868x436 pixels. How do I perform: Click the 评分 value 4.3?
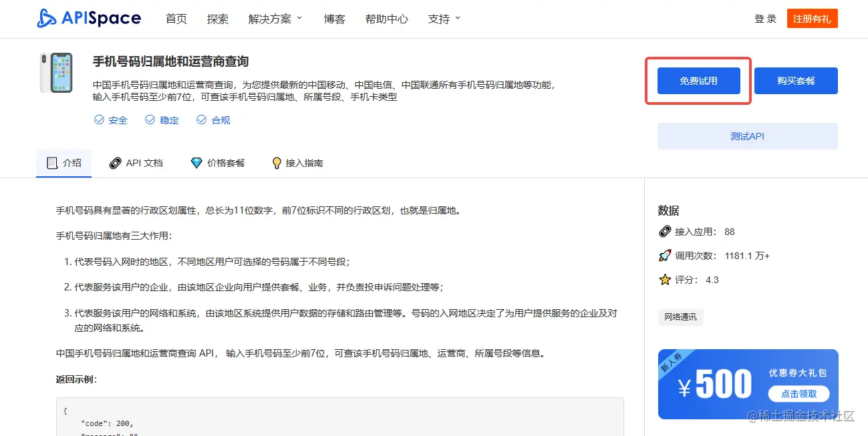(712, 280)
